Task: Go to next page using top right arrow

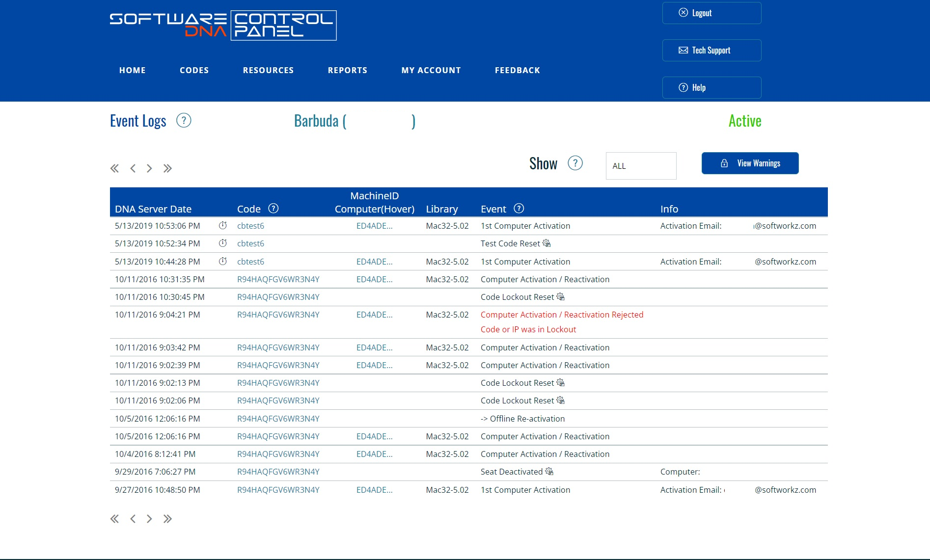Action: (149, 168)
